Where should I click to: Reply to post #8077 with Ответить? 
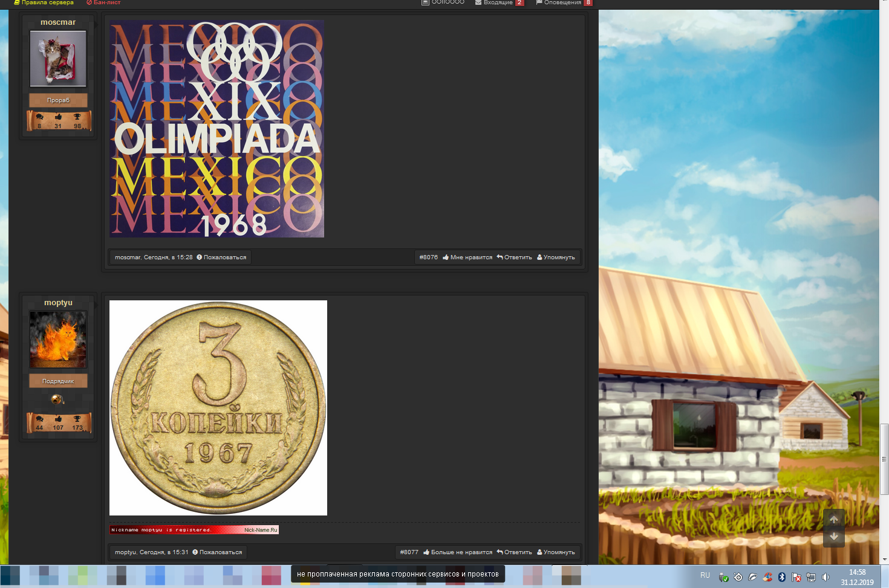515,552
